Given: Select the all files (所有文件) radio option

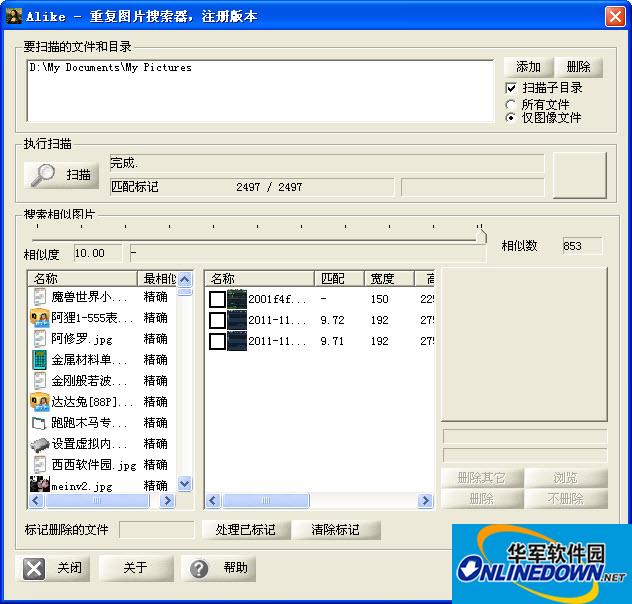Looking at the screenshot, I should click(511, 104).
